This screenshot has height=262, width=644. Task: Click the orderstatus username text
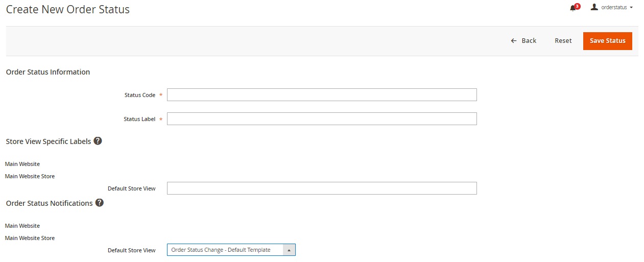614,8
